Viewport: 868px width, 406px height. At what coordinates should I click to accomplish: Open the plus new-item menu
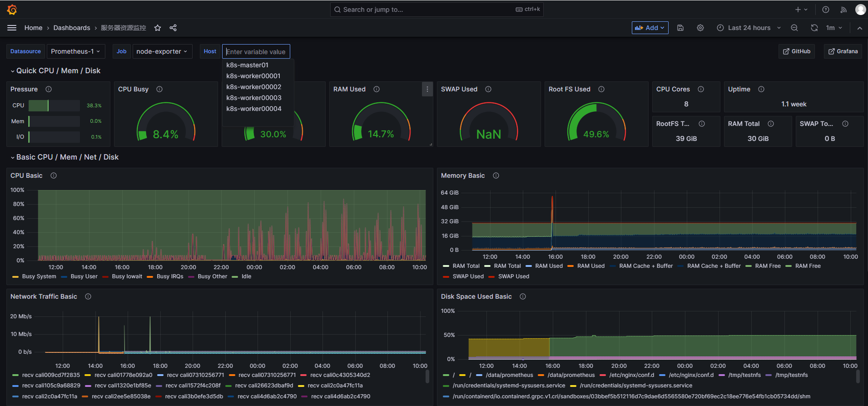801,10
